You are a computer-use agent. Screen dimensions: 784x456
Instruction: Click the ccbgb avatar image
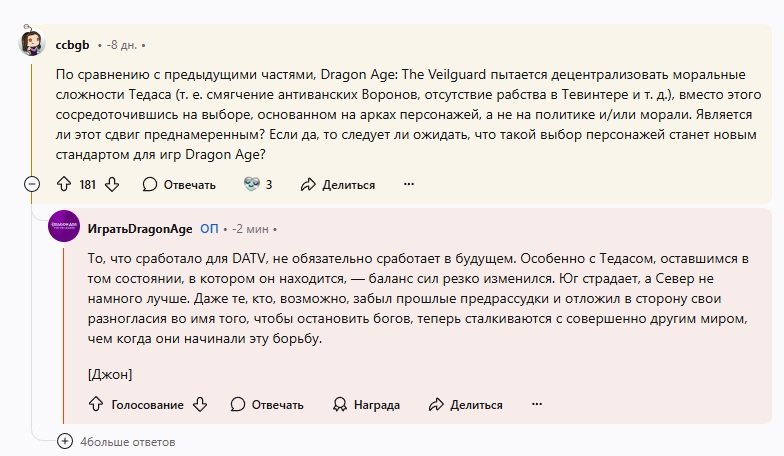click(33, 45)
